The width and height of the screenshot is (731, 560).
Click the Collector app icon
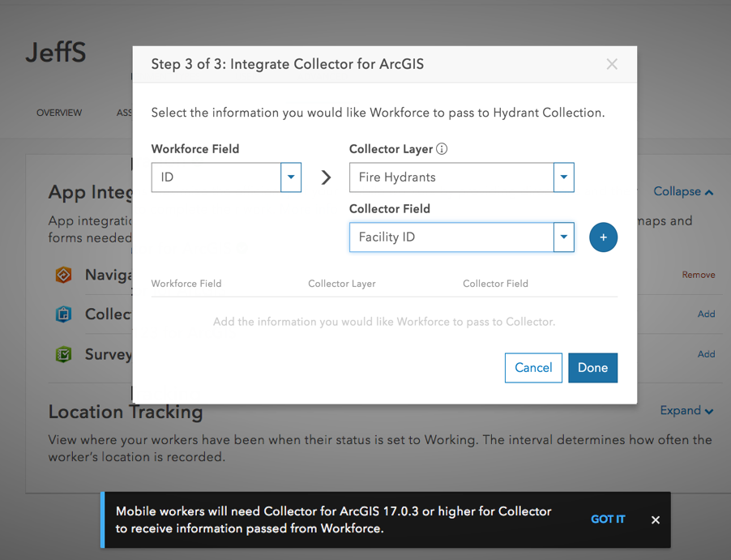(x=63, y=314)
